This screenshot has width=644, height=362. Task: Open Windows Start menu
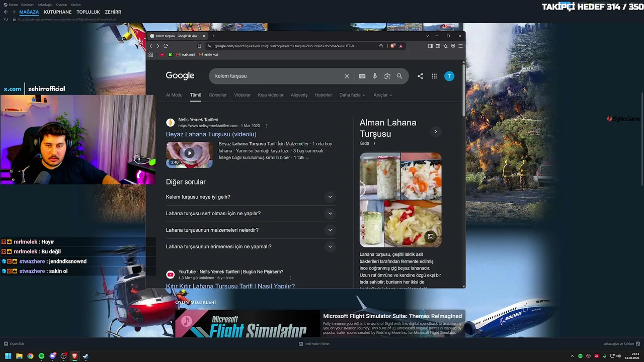[8, 356]
